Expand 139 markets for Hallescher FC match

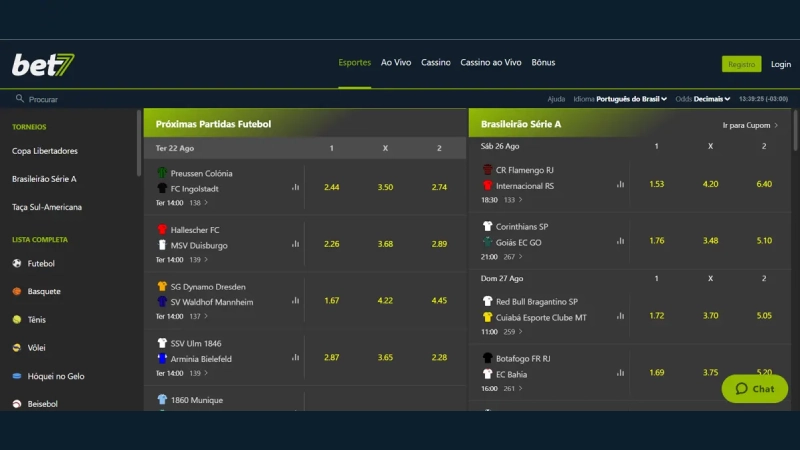tap(199, 260)
